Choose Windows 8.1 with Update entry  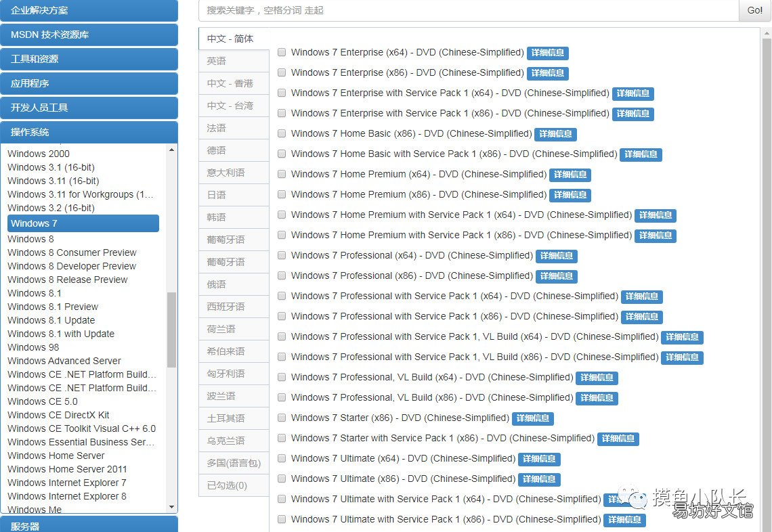[x=61, y=334]
